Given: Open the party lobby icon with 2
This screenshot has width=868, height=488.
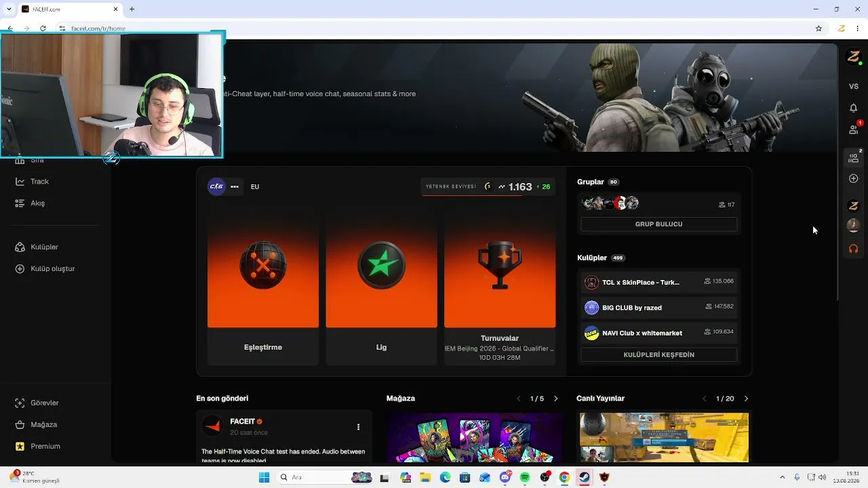Looking at the screenshot, I should pos(854,158).
